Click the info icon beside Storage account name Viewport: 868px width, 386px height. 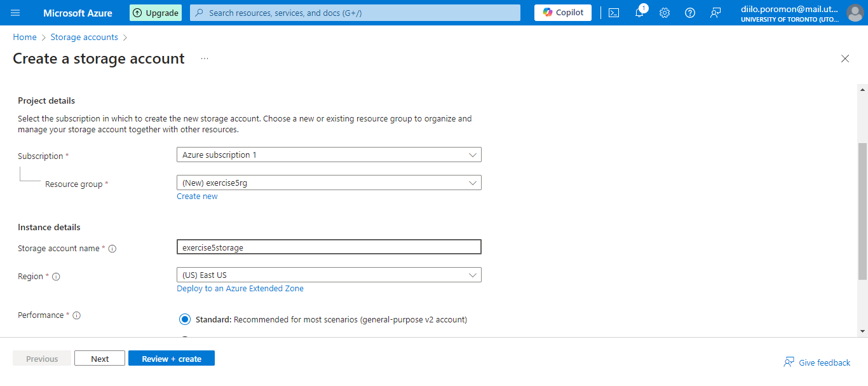click(x=112, y=249)
